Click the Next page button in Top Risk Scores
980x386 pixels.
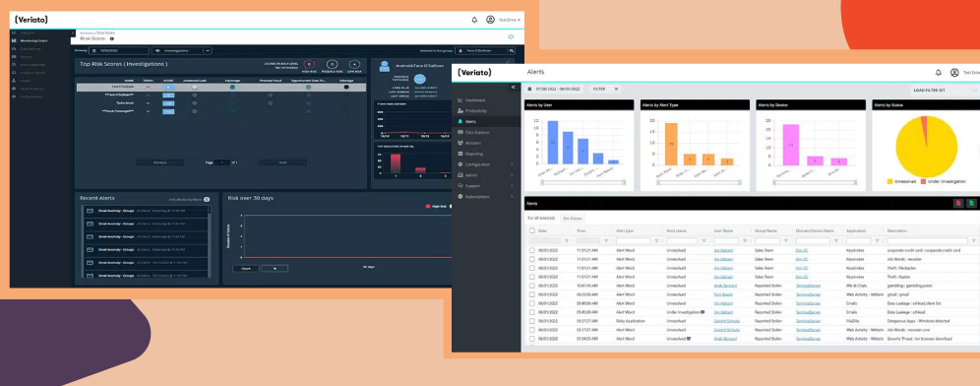282,162
